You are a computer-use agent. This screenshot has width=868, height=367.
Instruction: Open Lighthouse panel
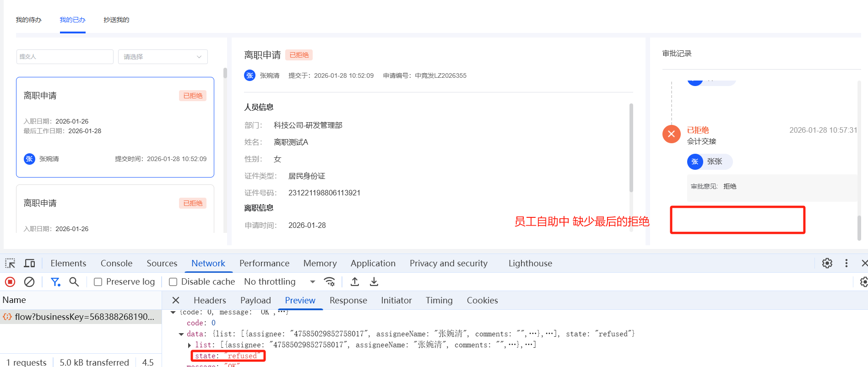tap(530, 263)
